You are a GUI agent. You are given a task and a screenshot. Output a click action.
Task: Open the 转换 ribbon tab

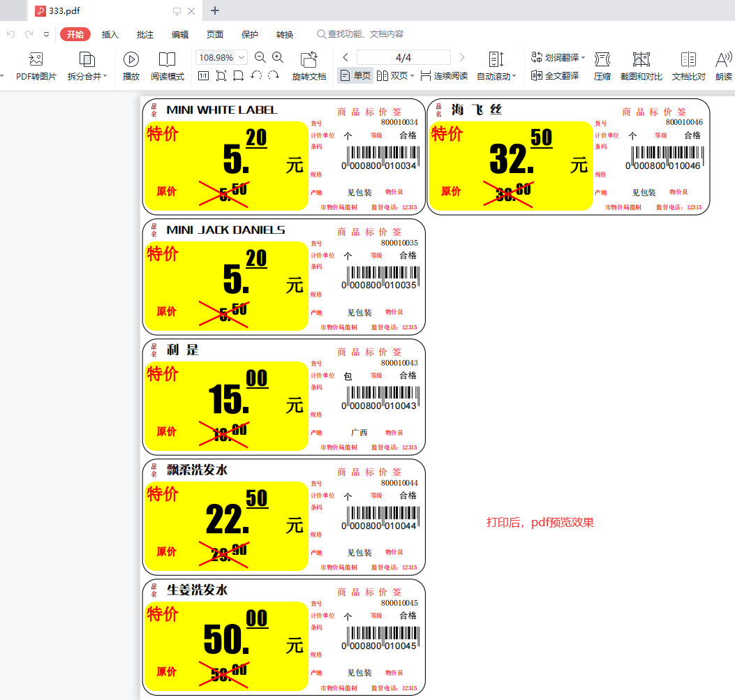tap(285, 34)
